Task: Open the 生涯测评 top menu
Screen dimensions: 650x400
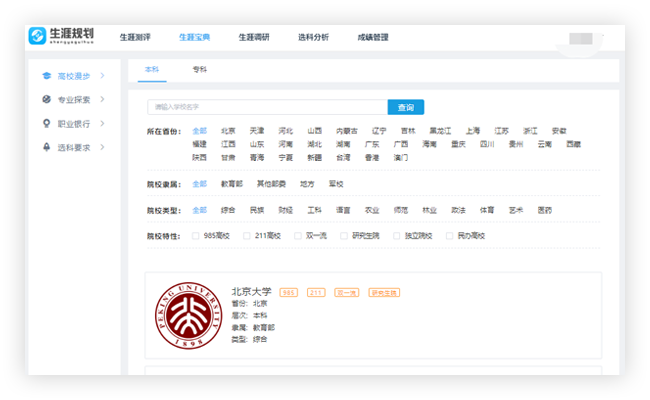Action: point(134,37)
